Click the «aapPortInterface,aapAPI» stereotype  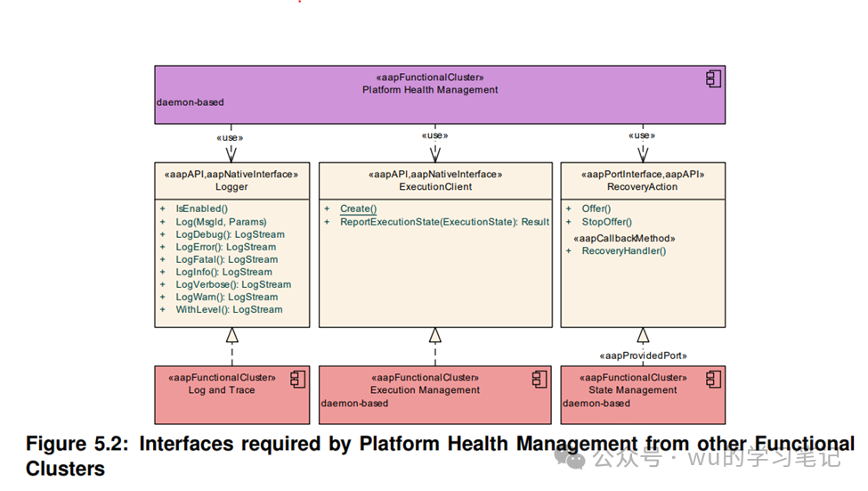(642, 174)
